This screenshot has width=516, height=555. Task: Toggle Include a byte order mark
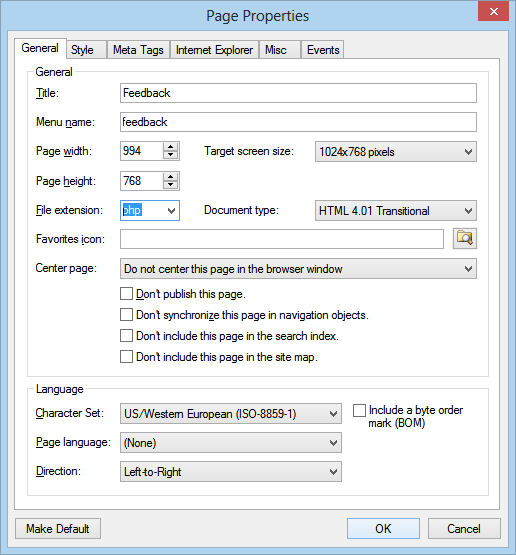point(359,411)
